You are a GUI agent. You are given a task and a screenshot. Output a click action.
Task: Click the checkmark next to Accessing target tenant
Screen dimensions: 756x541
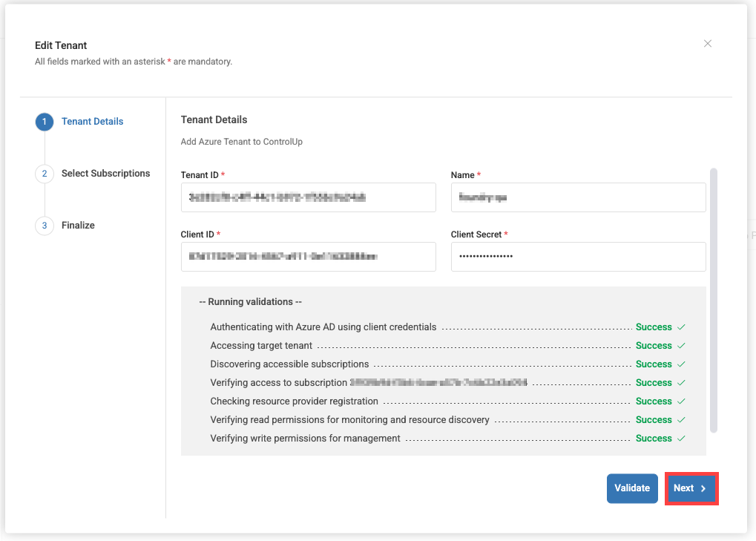point(680,345)
